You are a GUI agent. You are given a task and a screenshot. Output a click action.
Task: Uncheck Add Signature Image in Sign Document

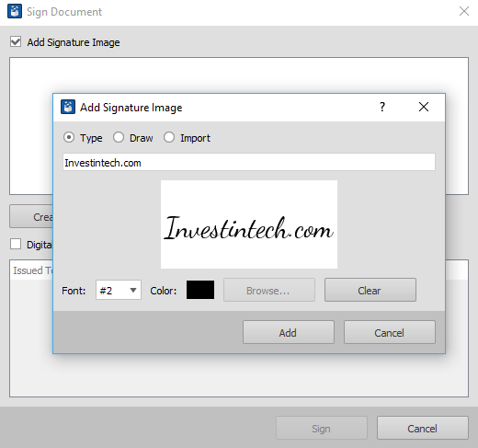coord(16,41)
